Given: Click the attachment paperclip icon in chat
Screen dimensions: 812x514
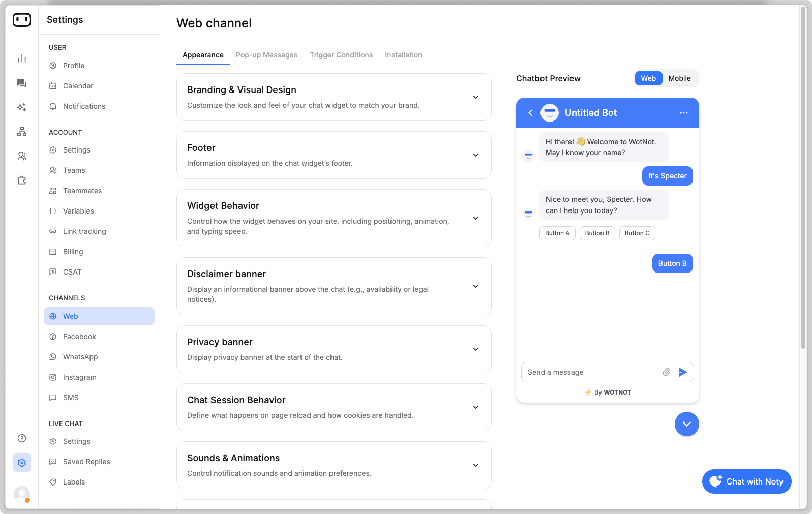Looking at the screenshot, I should 666,372.
